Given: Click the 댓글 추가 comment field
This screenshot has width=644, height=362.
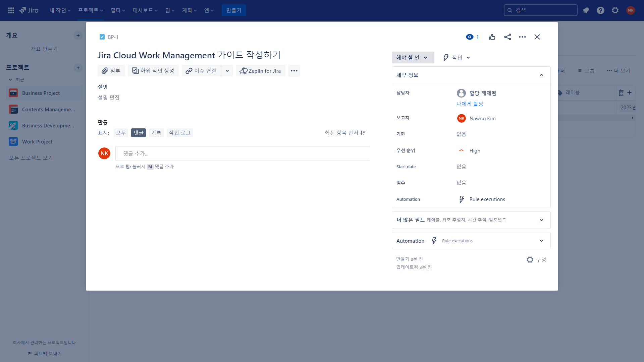Looking at the screenshot, I should pos(243,154).
